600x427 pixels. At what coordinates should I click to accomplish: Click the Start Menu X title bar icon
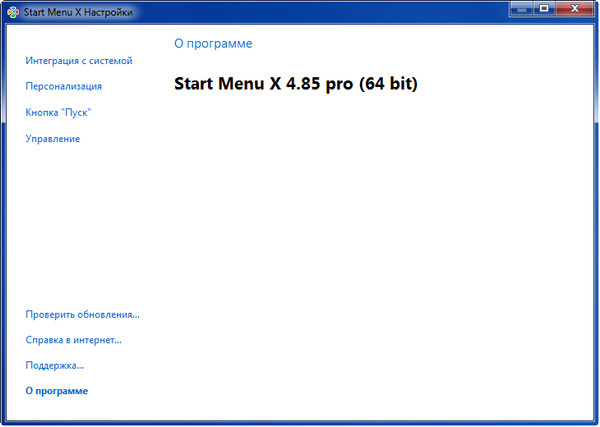point(12,12)
